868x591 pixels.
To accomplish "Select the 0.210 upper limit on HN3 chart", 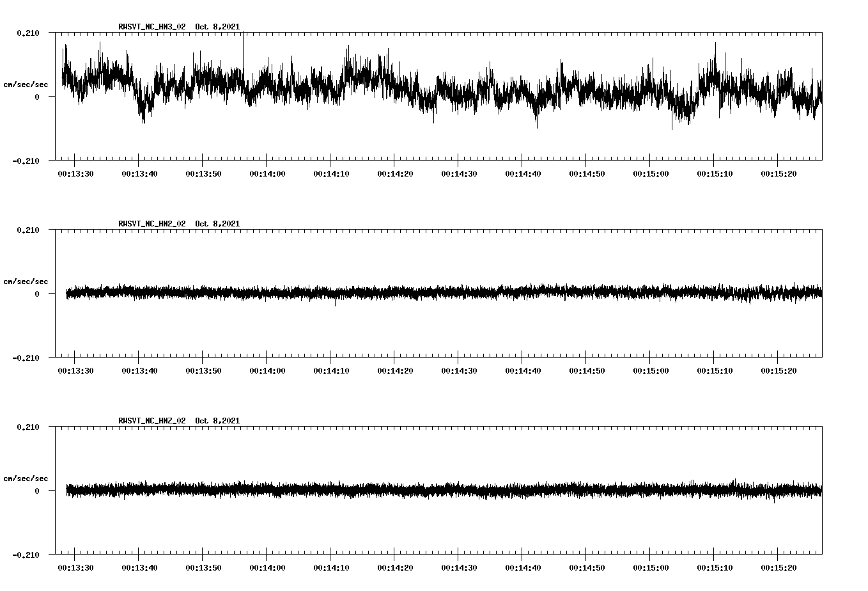I will (28, 33).
